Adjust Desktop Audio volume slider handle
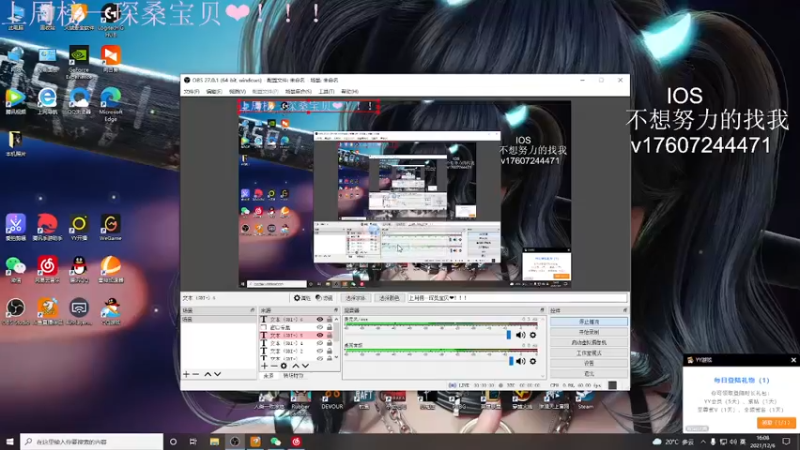The width and height of the screenshot is (800, 450). pyautogui.click(x=511, y=361)
